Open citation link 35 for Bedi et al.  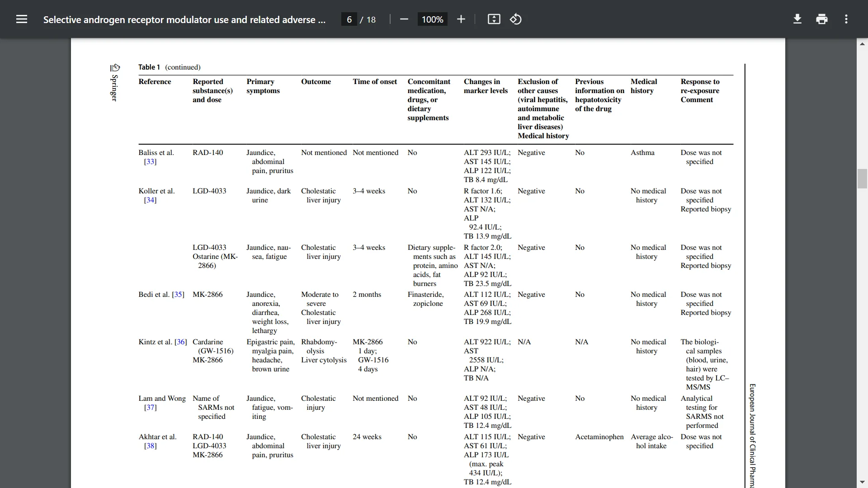[178, 295]
